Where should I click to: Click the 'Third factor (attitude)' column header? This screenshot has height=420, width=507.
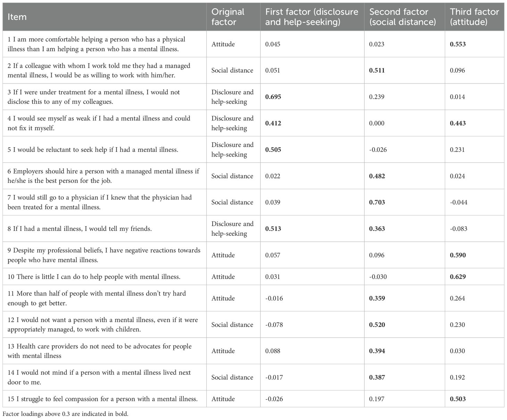(474, 17)
